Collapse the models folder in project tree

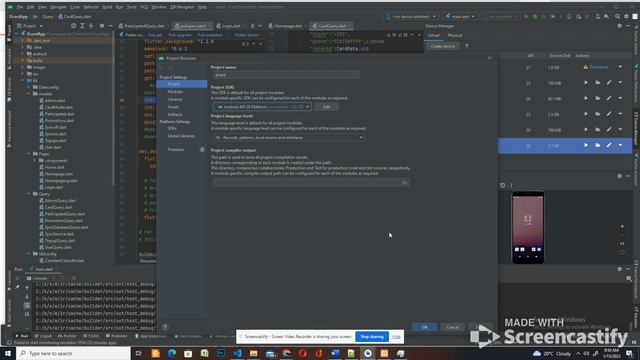29,94
